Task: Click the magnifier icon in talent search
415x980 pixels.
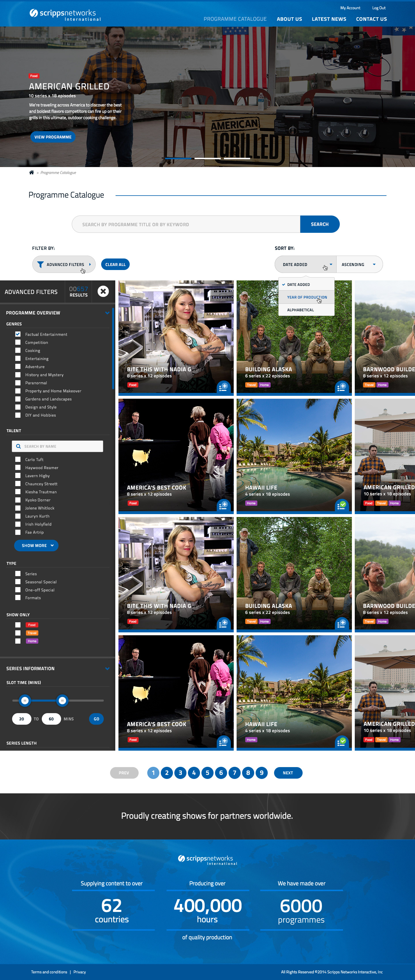Action: [x=18, y=446]
